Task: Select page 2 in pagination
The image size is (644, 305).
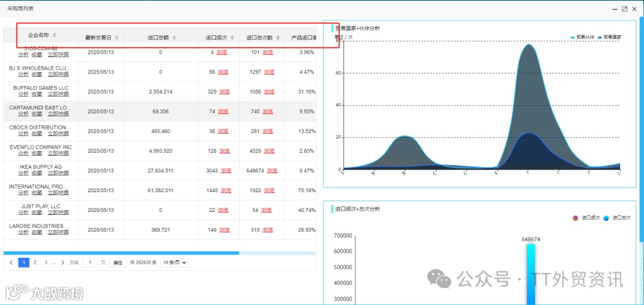Action: [35, 262]
